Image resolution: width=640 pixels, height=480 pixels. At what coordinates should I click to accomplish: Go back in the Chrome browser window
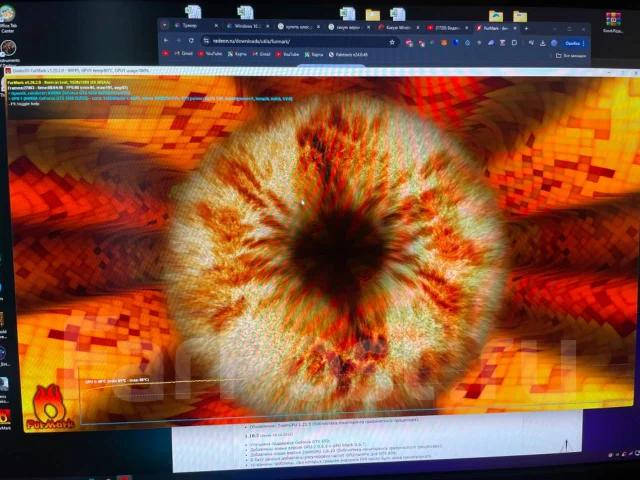166,40
